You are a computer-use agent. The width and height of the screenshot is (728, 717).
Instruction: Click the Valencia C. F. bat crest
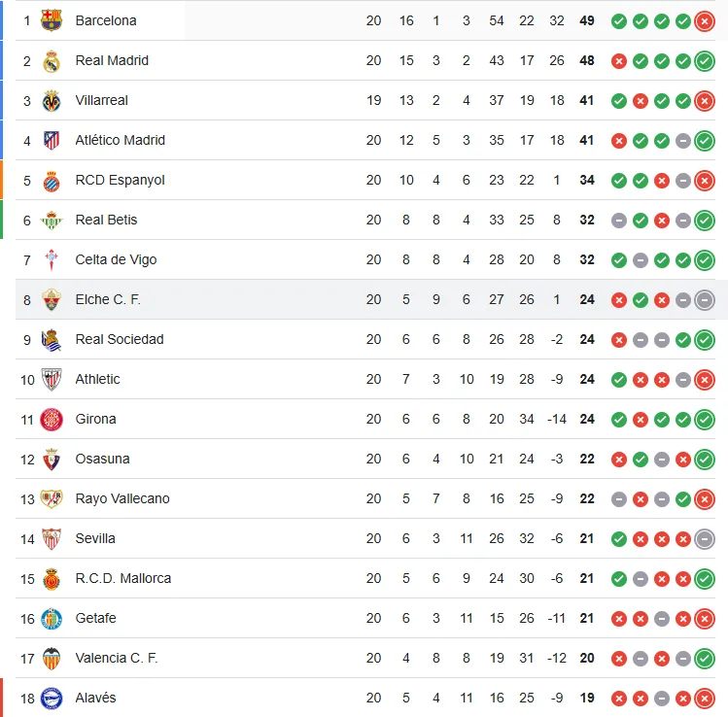tap(52, 658)
